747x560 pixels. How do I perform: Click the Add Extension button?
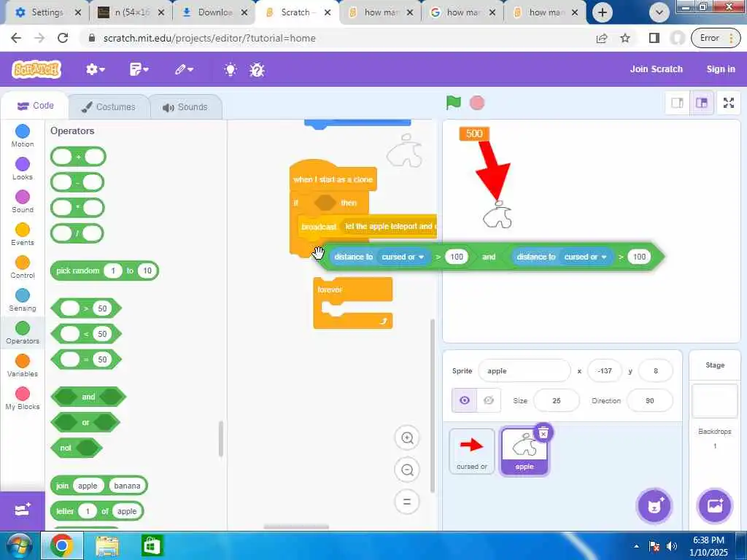coord(23,510)
